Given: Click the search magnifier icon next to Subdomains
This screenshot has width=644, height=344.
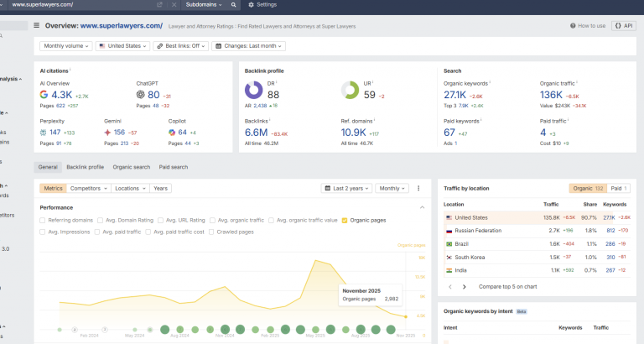Looking at the screenshot, I should pos(234,5).
